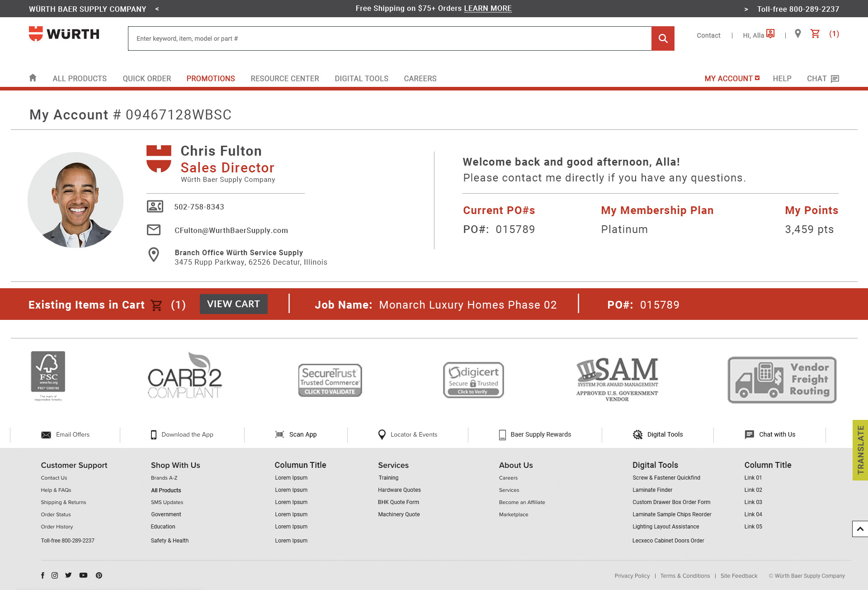Open the Instagram icon in footer
This screenshot has width=868, height=590.
pyautogui.click(x=55, y=576)
